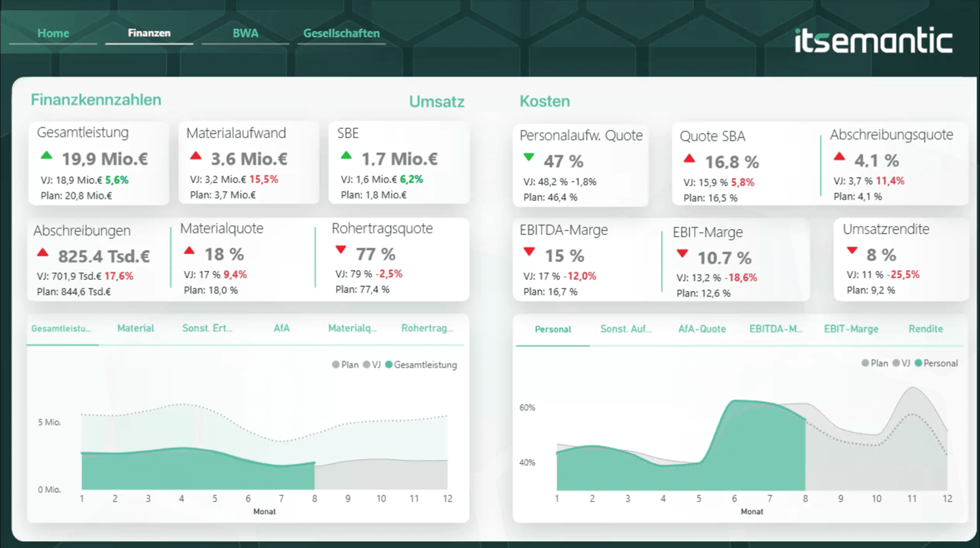Open the BWA navigation tab
This screenshot has height=548, width=980.
tap(245, 33)
